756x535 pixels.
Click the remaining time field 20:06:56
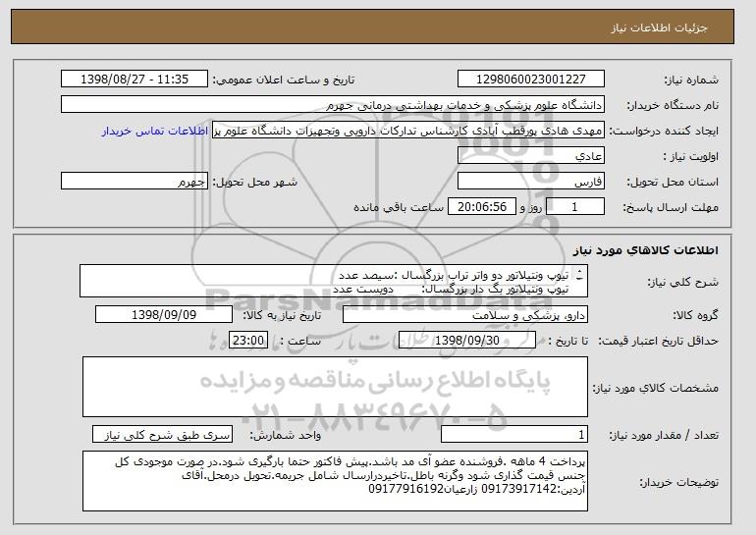[482, 207]
